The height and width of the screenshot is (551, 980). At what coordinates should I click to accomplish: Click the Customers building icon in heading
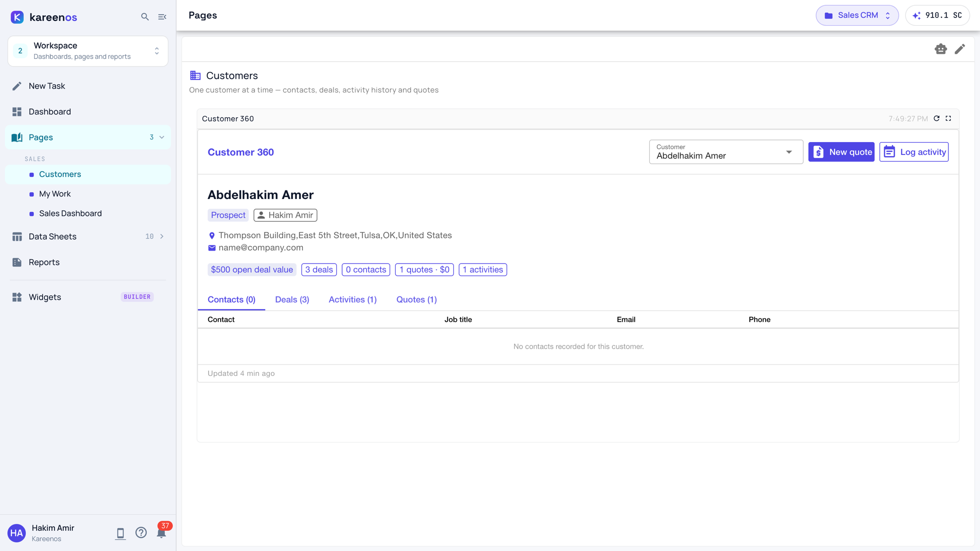195,76
